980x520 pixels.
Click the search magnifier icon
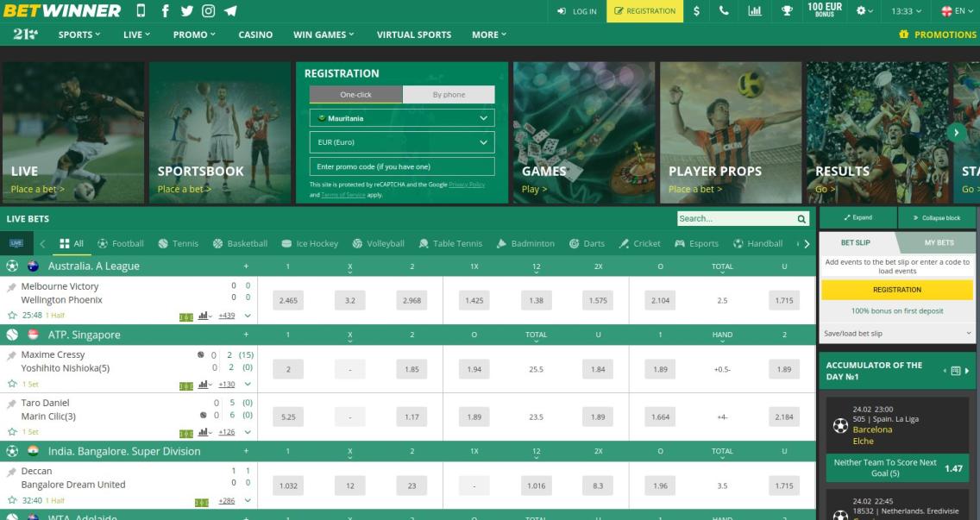point(801,219)
